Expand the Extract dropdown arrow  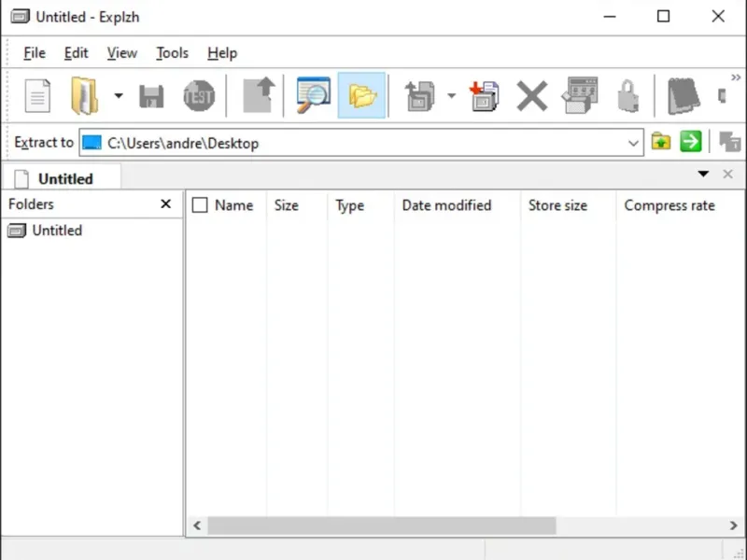pyautogui.click(x=451, y=96)
